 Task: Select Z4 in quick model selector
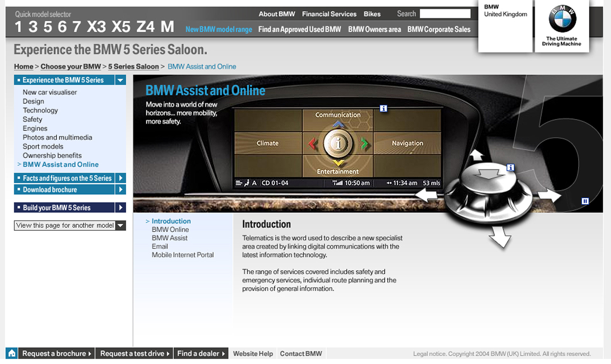pos(146,27)
